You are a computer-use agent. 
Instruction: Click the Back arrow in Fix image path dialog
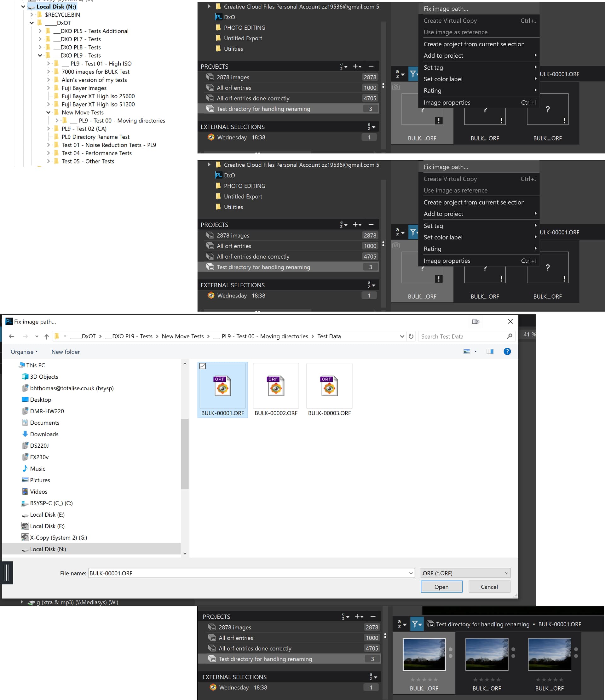11,336
